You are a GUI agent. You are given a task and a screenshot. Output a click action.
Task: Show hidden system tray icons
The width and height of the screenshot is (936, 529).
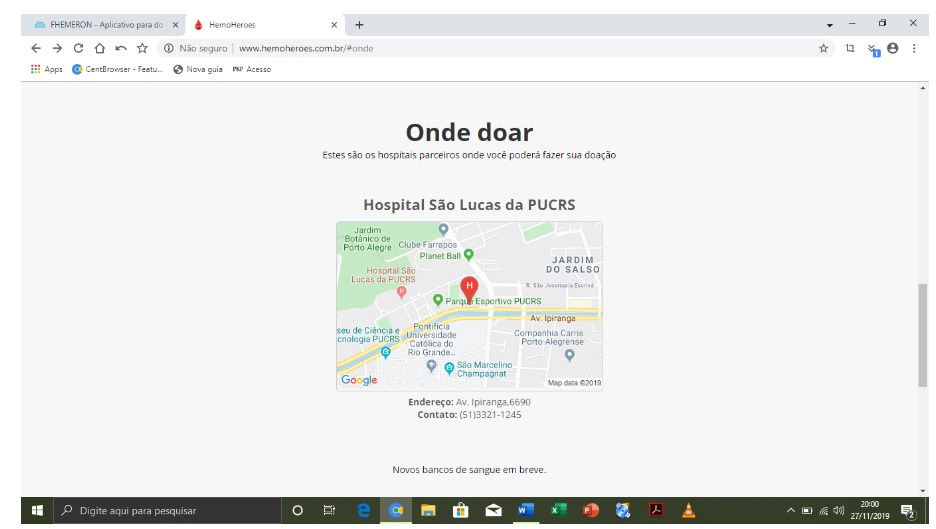[791, 510]
